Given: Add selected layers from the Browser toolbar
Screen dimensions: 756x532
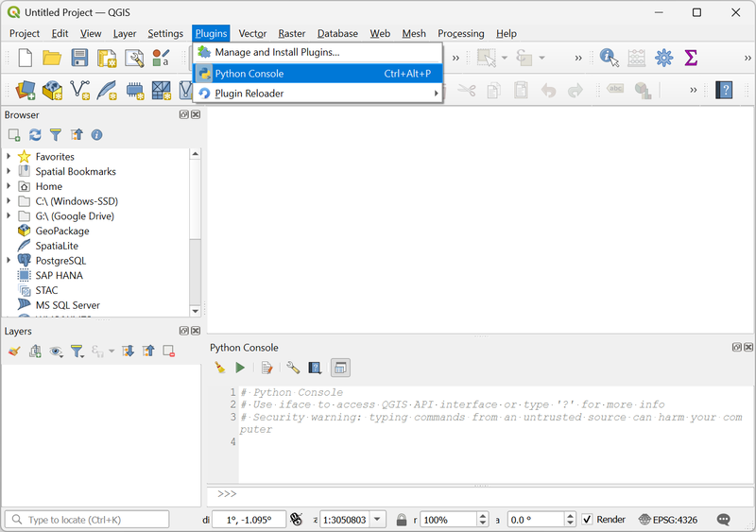Looking at the screenshot, I should pyautogui.click(x=14, y=135).
